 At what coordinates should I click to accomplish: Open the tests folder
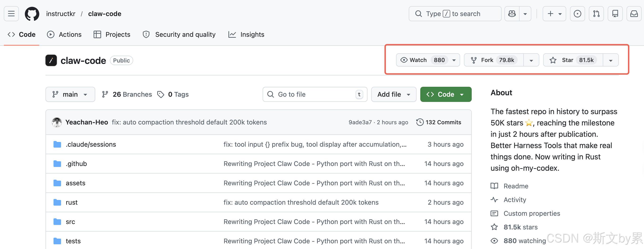click(73, 241)
